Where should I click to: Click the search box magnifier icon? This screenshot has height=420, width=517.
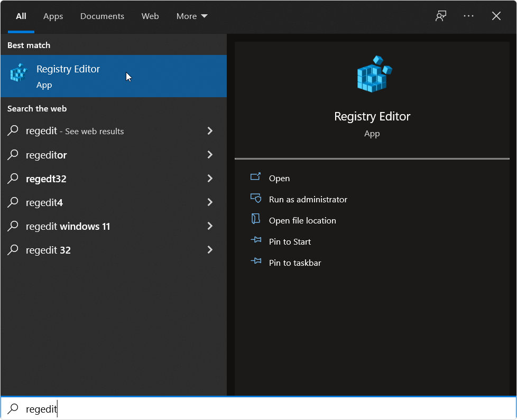[x=13, y=408]
